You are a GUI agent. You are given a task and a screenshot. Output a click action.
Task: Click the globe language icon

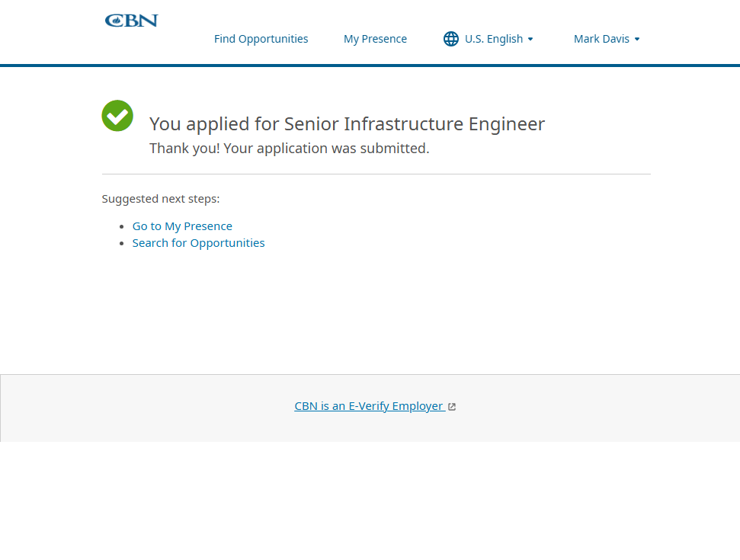coord(451,39)
